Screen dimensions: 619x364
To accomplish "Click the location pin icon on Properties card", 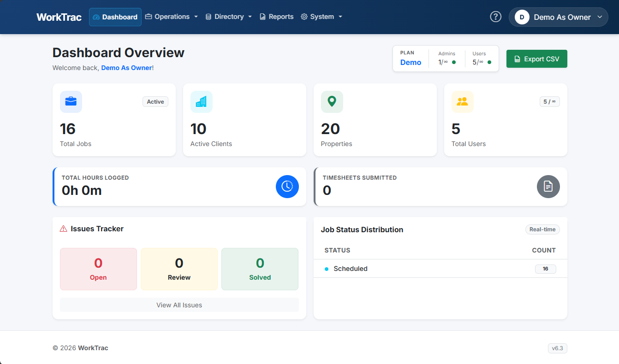I will (332, 101).
